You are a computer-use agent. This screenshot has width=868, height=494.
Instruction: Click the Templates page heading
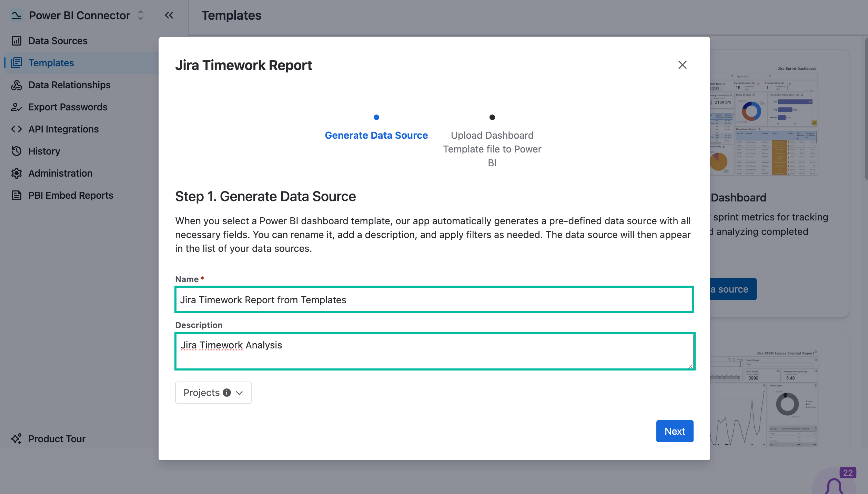pos(231,15)
